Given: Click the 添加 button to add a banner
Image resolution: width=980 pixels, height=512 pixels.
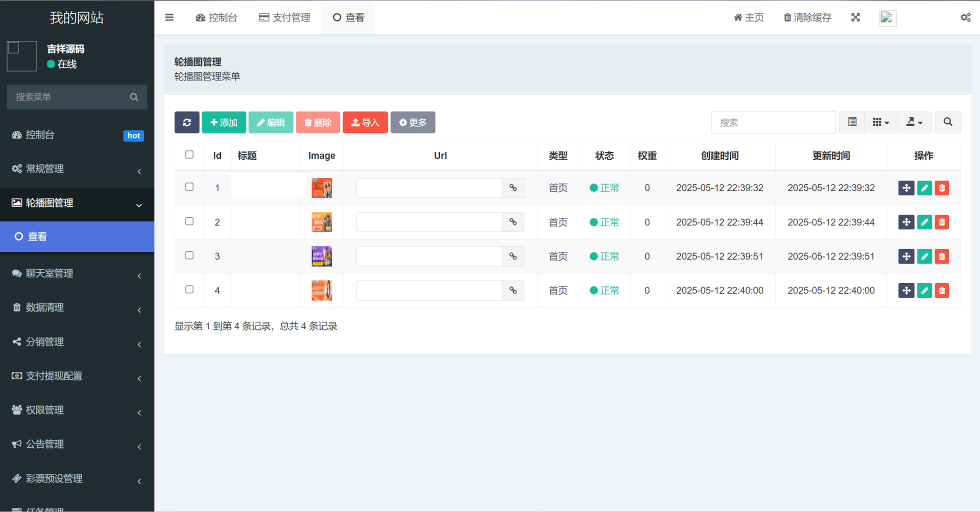Looking at the screenshot, I should coord(223,122).
